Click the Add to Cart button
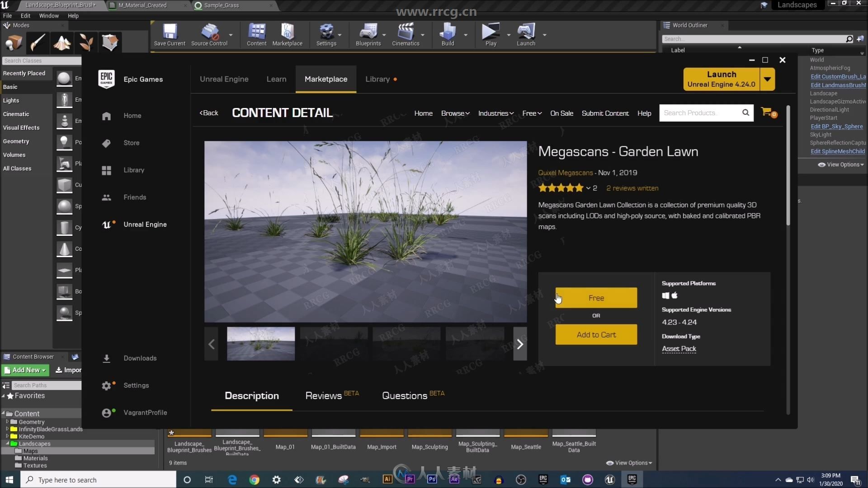This screenshot has width=868, height=488. click(x=596, y=334)
